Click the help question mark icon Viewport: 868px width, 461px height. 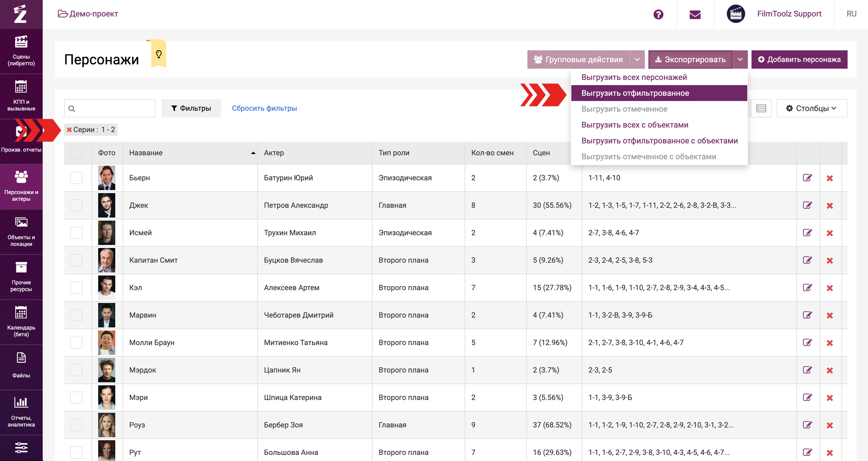point(658,14)
